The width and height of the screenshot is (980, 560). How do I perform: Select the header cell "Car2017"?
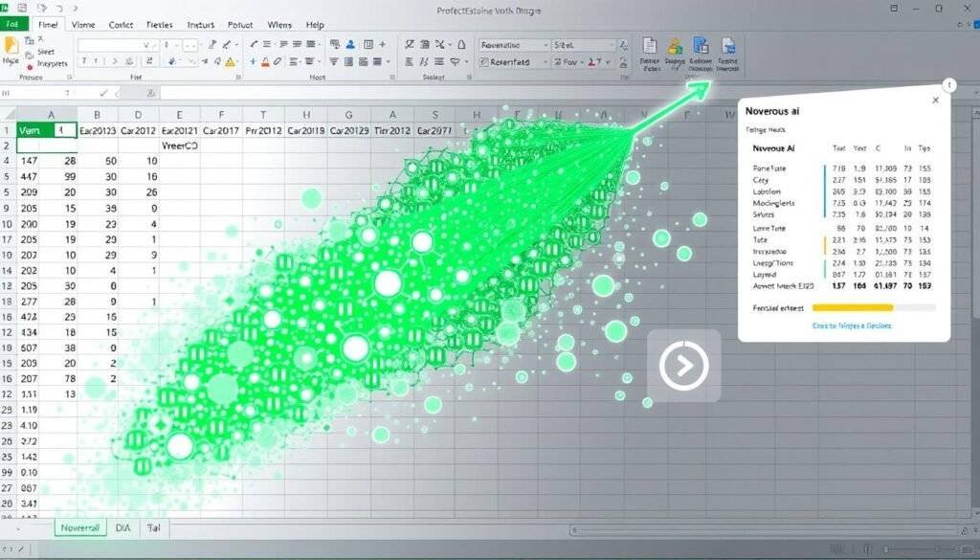[221, 130]
